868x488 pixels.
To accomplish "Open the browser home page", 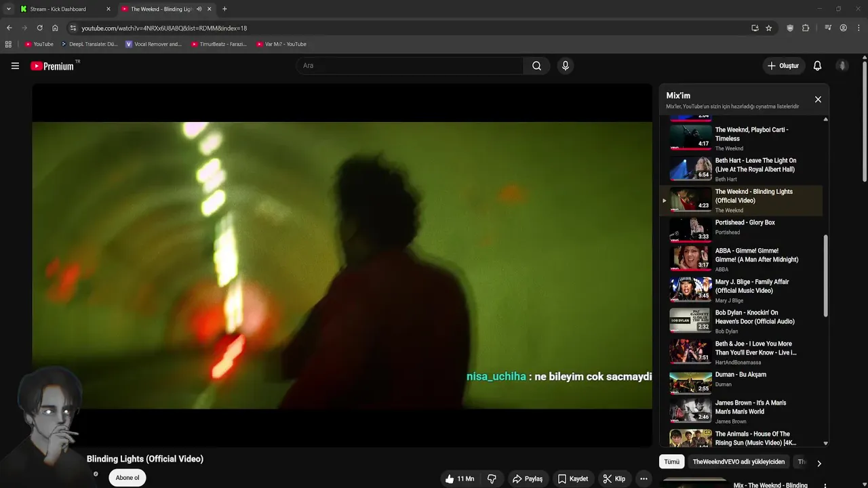I will [x=55, y=28].
